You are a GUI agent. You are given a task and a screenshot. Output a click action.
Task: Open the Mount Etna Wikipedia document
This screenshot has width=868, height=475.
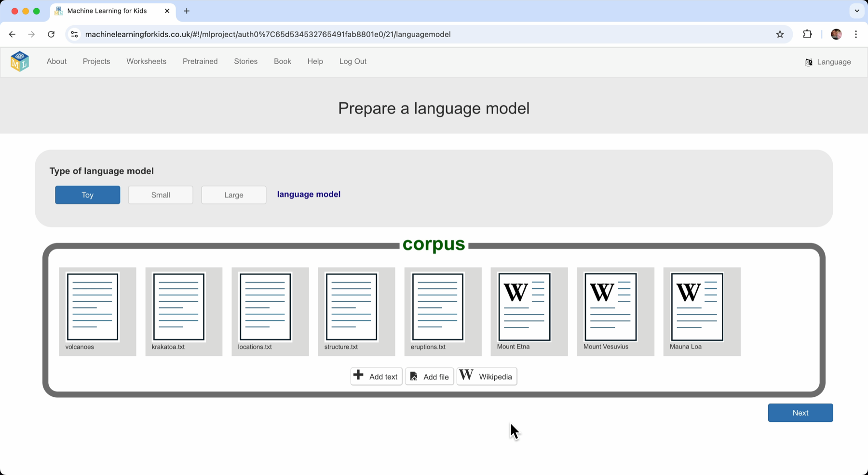[x=524, y=307]
